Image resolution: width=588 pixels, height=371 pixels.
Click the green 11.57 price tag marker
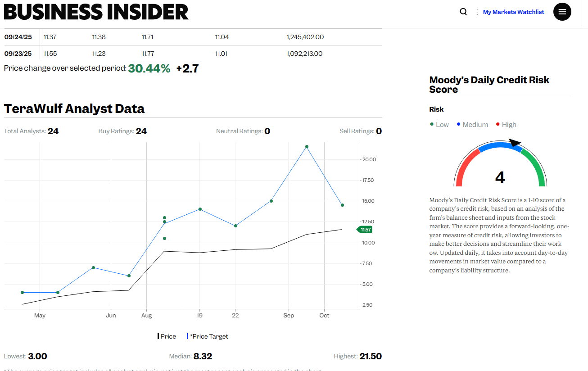365,230
